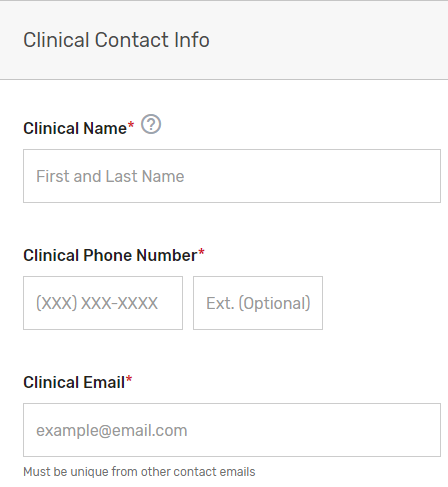Click the unique contact emails hint text

[139, 472]
